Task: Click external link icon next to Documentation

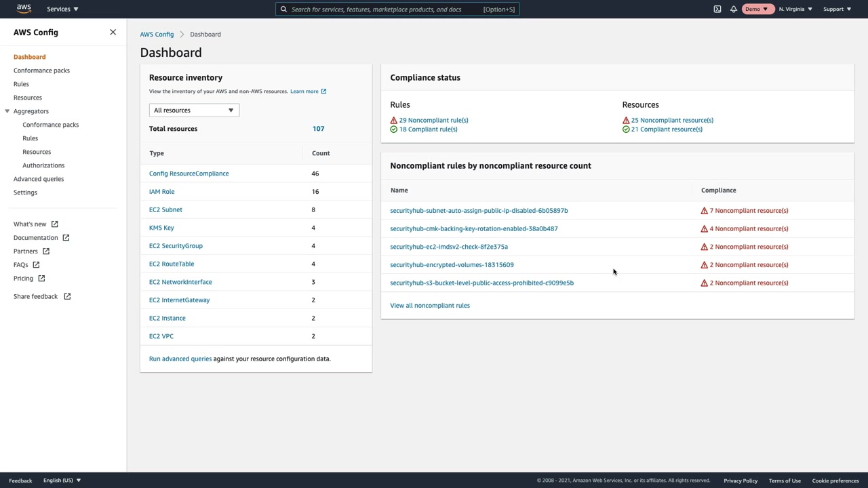Action: pos(66,238)
